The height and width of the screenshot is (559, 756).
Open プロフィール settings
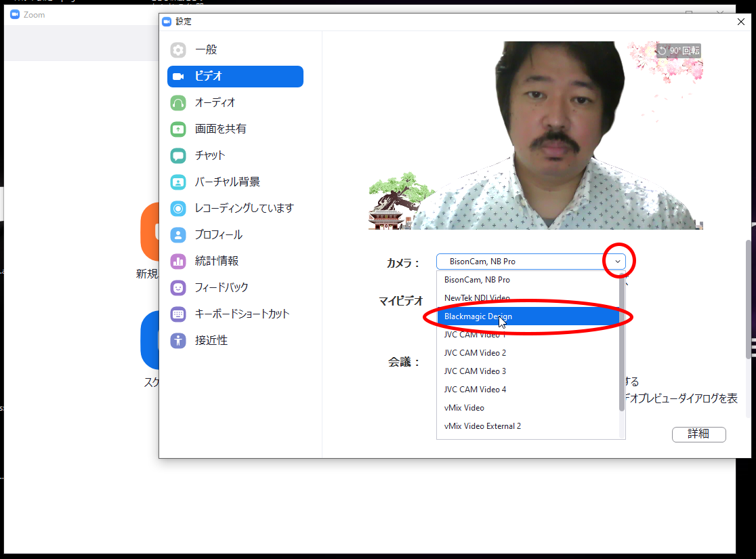click(235, 235)
